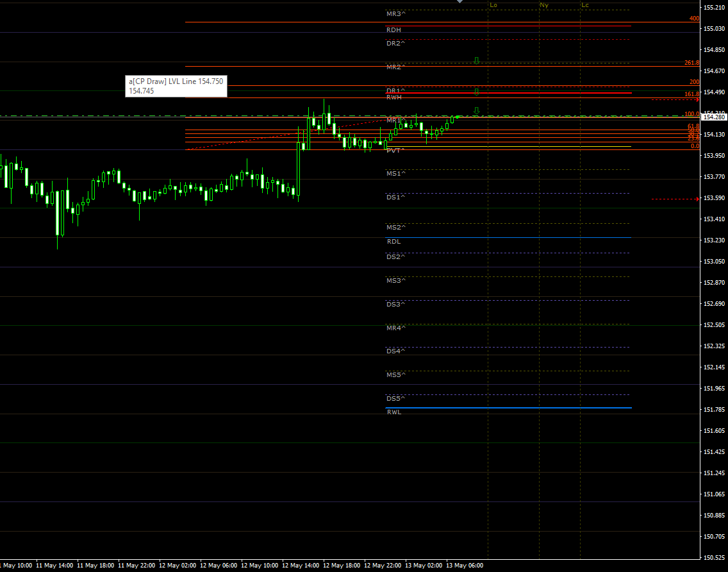Click the 12 May 02:00 time label
Image resolution: width=728 pixels, height=572 pixels.
tap(178, 566)
